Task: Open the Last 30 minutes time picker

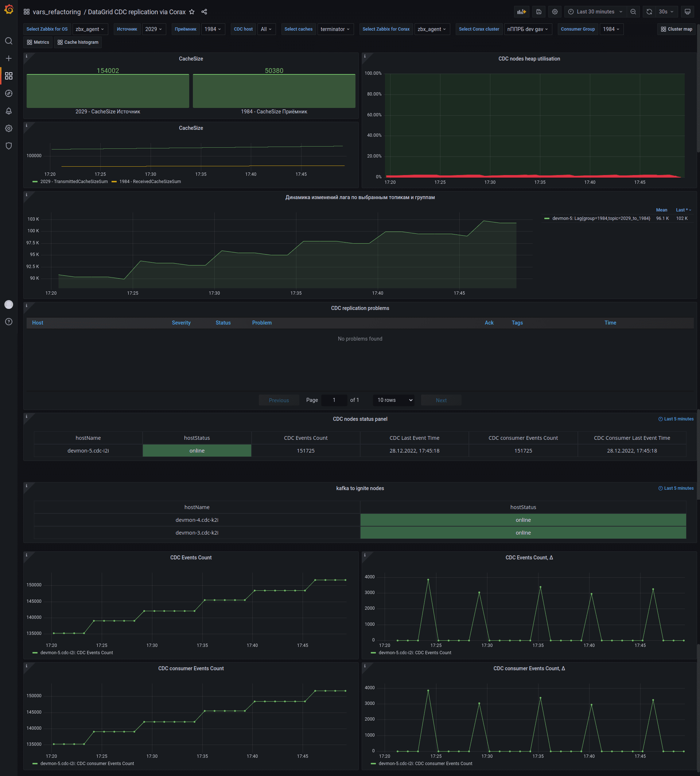Action: click(595, 12)
